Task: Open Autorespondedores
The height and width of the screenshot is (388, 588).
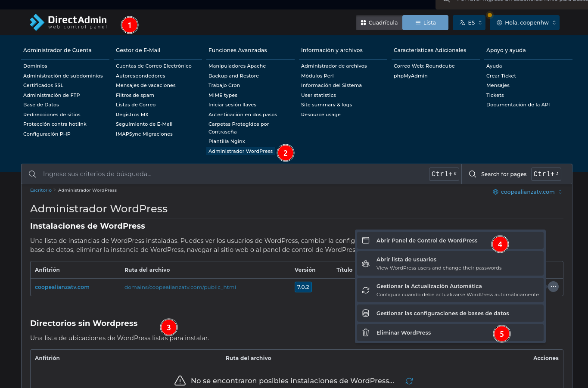Action: [x=140, y=76]
